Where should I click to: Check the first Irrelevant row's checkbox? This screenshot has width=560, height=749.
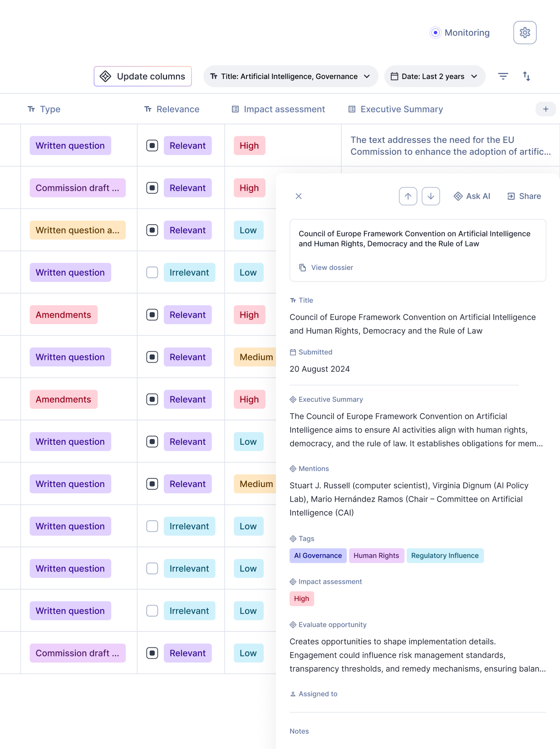(152, 272)
